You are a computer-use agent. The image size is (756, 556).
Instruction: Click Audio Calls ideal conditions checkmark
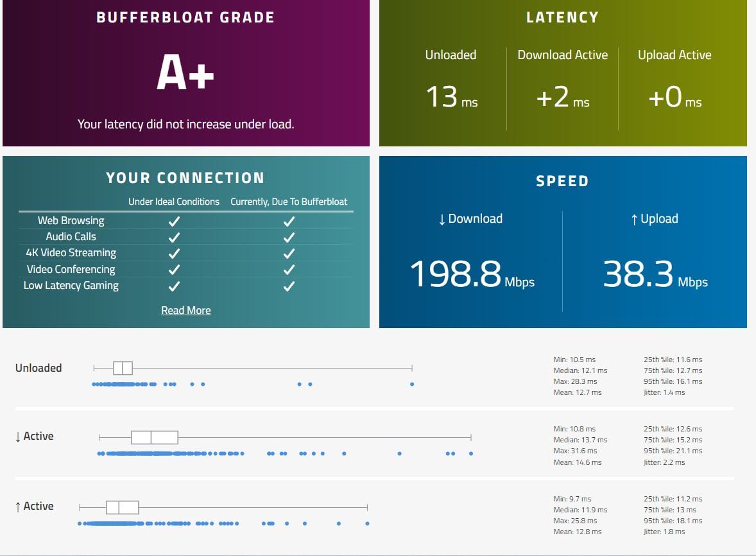174,238
